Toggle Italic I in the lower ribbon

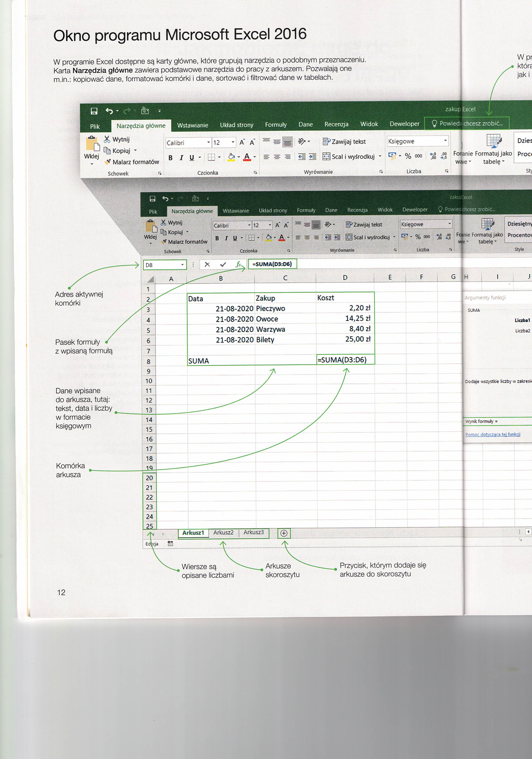click(226, 238)
